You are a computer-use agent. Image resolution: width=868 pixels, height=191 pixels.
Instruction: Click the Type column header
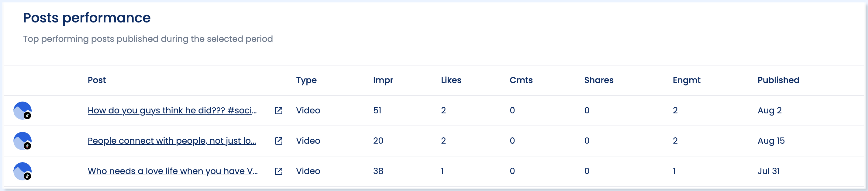click(306, 80)
